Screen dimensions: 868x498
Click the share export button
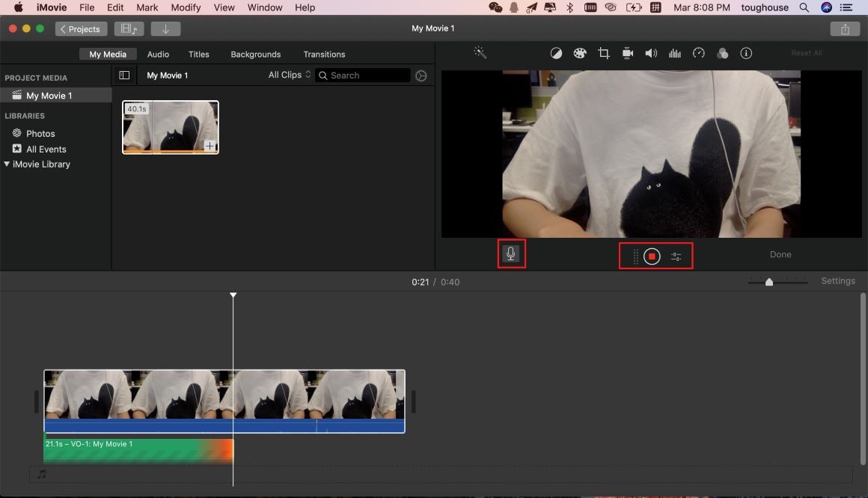point(845,28)
